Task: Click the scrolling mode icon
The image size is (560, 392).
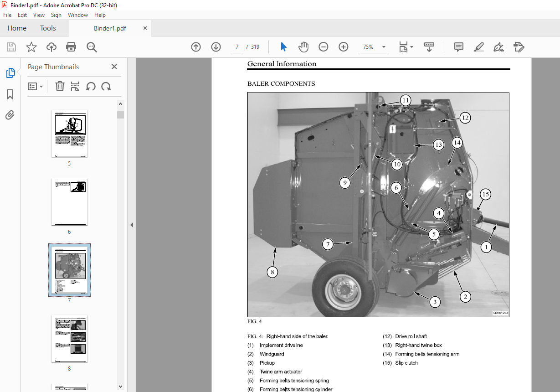Action: coord(429,47)
